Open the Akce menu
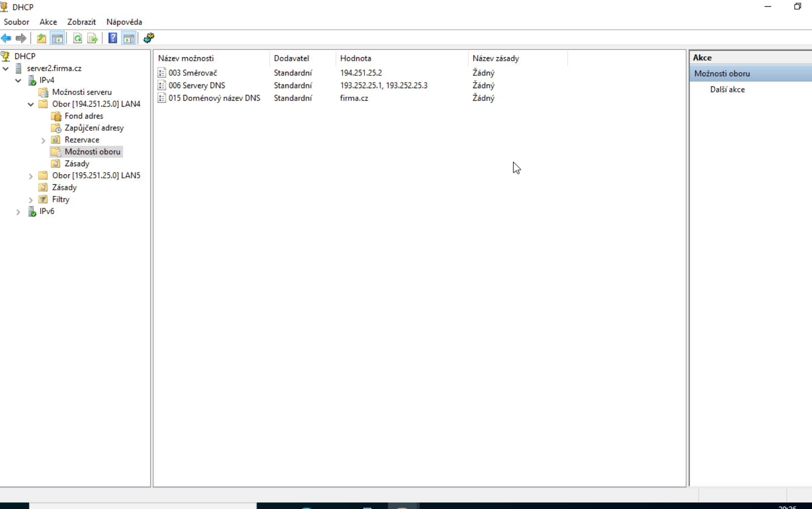Image resolution: width=812 pixels, height=509 pixels. pyautogui.click(x=48, y=22)
